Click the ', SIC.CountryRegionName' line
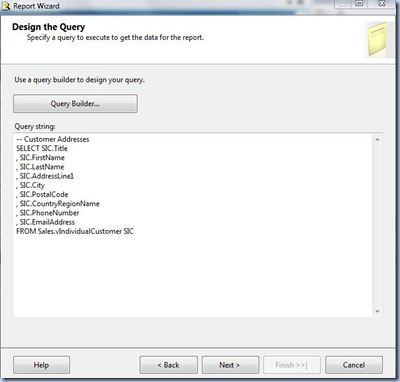The image size is (400, 382). (58, 204)
